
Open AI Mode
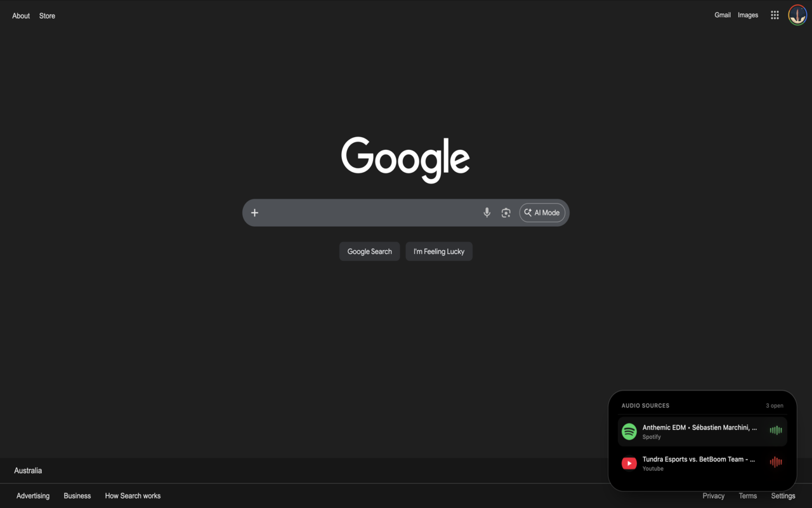(x=542, y=213)
